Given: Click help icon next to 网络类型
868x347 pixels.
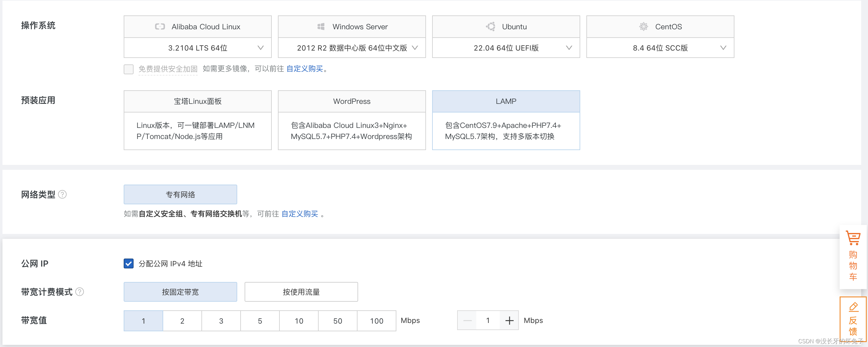Looking at the screenshot, I should click(62, 194).
